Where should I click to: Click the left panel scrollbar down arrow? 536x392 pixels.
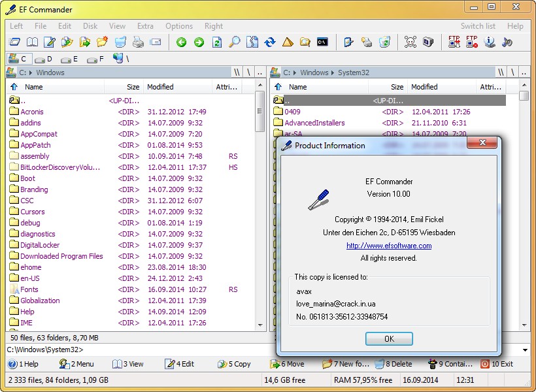click(260, 325)
